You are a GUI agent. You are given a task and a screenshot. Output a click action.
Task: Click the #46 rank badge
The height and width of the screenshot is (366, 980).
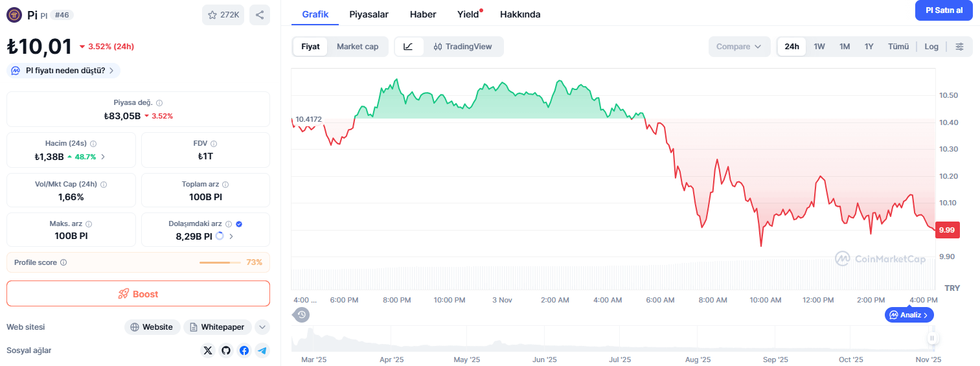(x=62, y=14)
